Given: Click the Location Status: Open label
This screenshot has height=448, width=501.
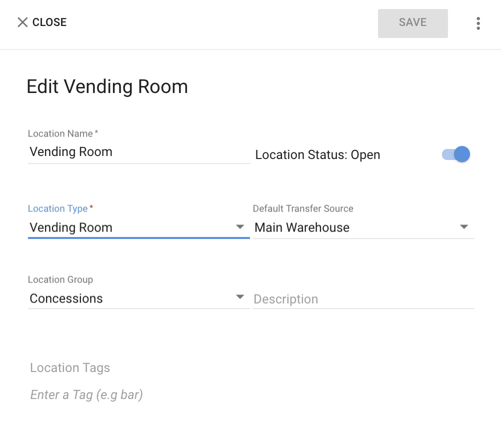Looking at the screenshot, I should (x=317, y=155).
